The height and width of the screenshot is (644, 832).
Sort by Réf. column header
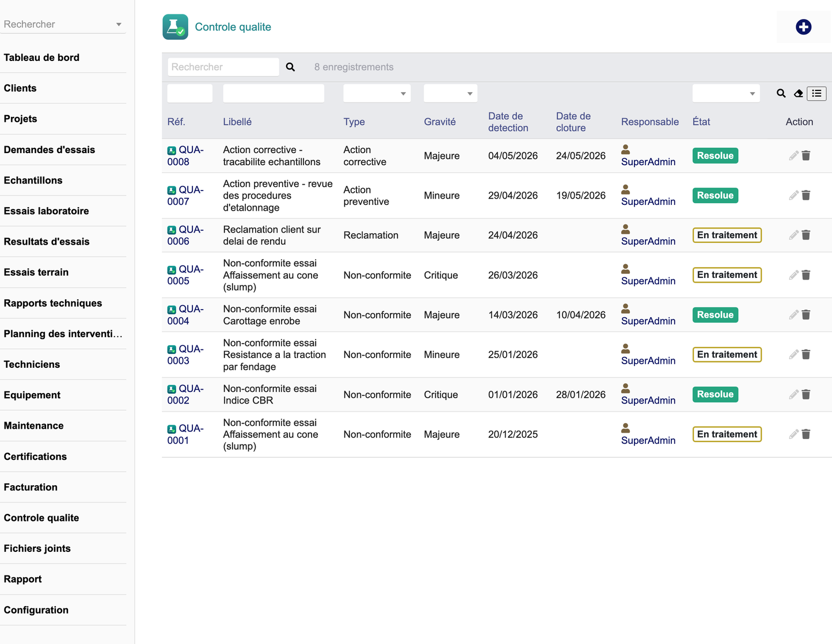click(x=176, y=122)
